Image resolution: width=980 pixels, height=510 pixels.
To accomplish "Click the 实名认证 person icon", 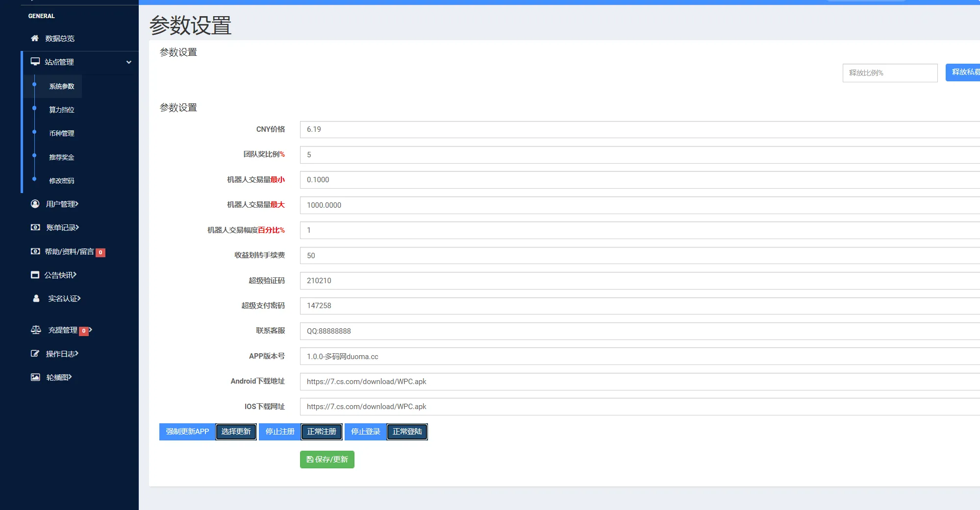I will 36,298.
